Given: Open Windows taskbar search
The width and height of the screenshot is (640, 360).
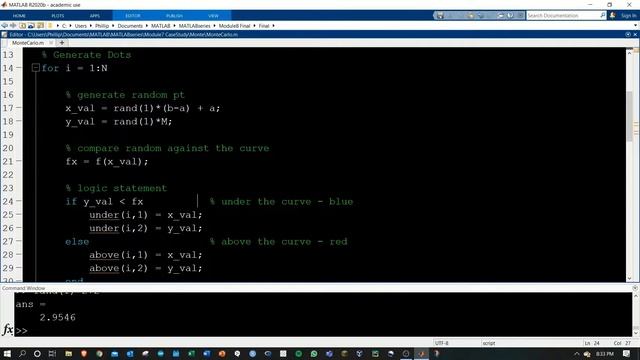Looking at the screenshot, I should tap(22, 353).
